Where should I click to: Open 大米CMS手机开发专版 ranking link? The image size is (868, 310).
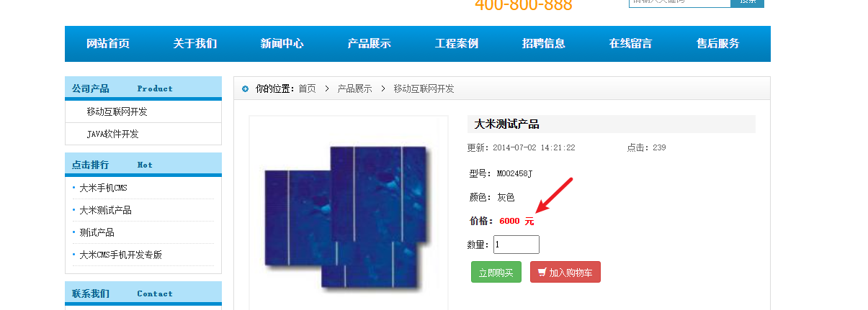click(x=120, y=255)
